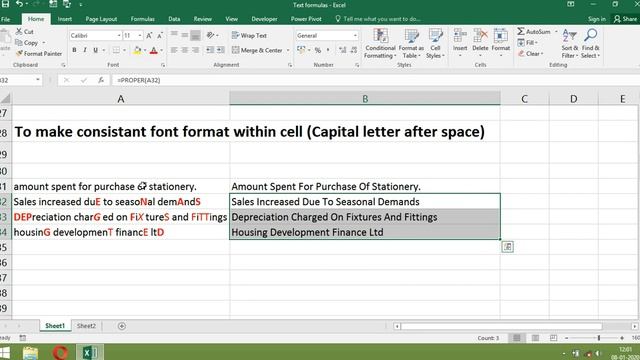Click Increase Decimal icon
The height and width of the screenshot is (360, 640).
click(x=342, y=50)
